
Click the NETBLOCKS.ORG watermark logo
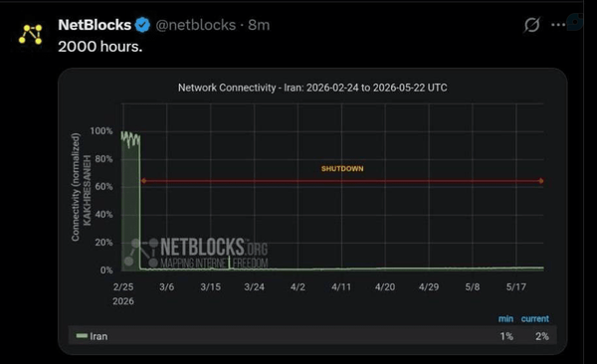pyautogui.click(x=196, y=253)
